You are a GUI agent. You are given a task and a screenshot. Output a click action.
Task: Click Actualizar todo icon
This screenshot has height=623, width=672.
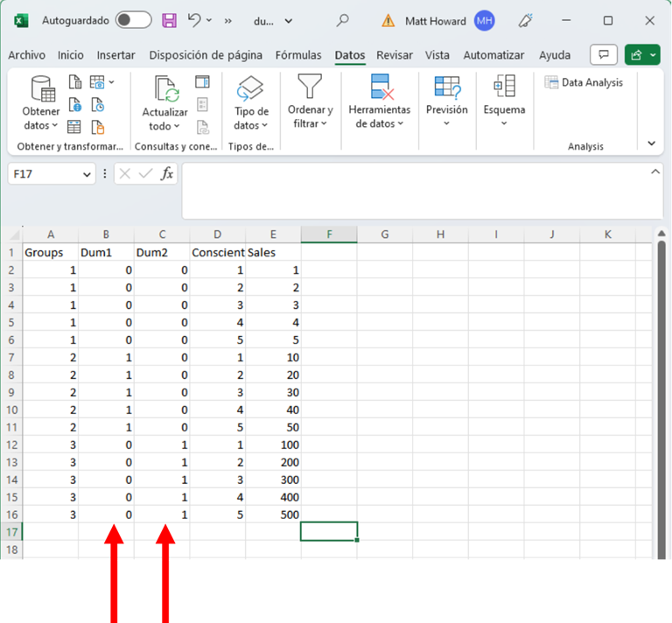click(x=165, y=90)
